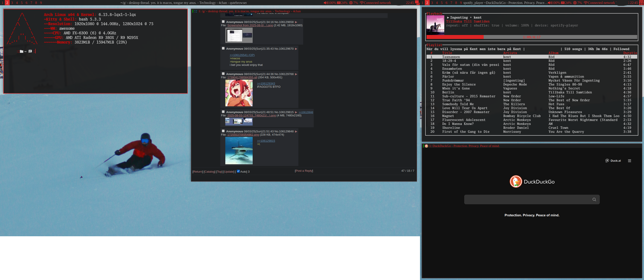Switch to workspace 3 in the bar above the Kitty terminal

pyautogui.click(x=12, y=3)
